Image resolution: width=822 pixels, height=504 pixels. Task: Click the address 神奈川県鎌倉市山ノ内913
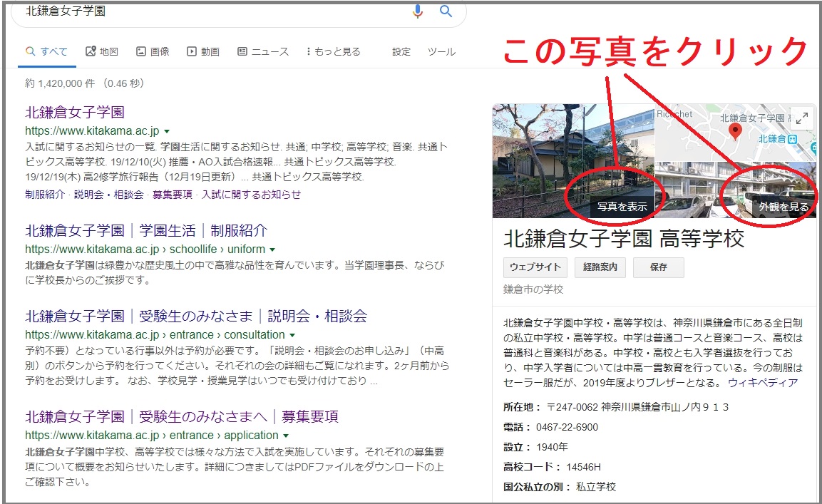(x=664, y=407)
